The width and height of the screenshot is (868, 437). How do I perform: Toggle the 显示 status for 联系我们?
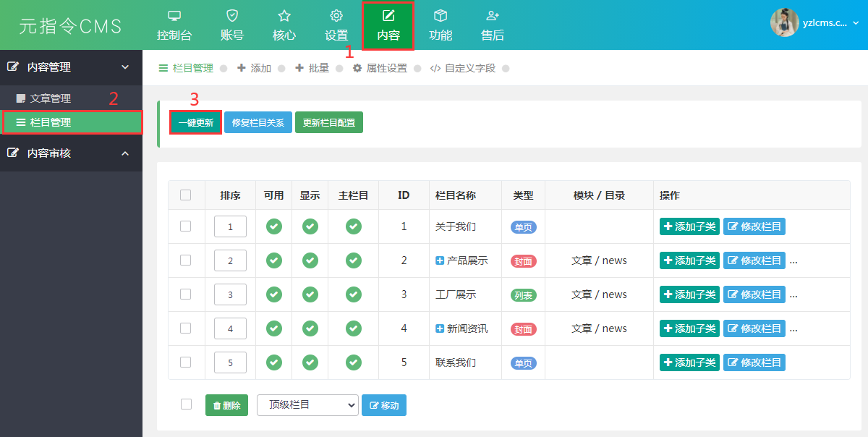pos(310,362)
